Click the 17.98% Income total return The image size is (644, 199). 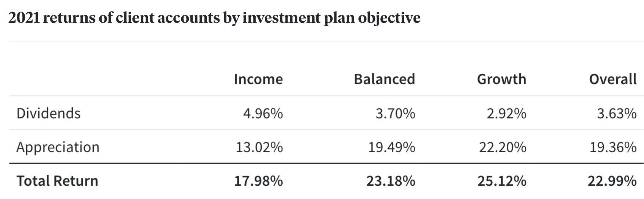(258, 181)
